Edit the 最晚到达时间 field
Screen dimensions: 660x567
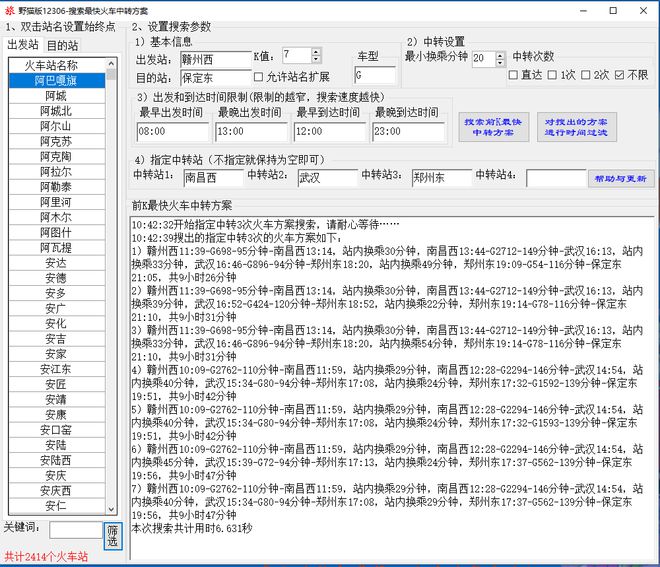click(x=408, y=131)
